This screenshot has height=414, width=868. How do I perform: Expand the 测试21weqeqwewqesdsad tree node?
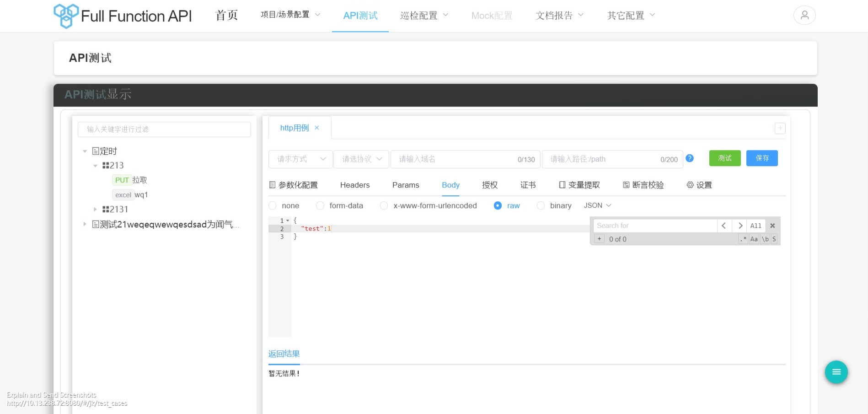click(x=85, y=224)
